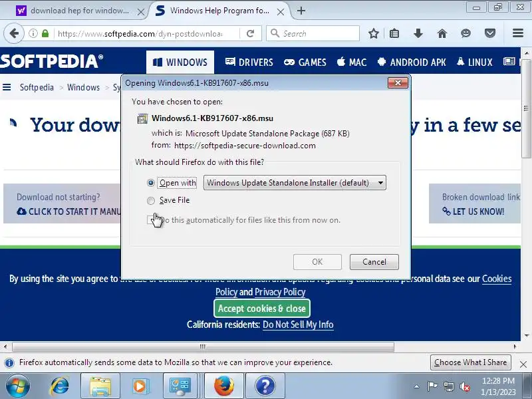Close the Opening file dialog

click(x=398, y=82)
